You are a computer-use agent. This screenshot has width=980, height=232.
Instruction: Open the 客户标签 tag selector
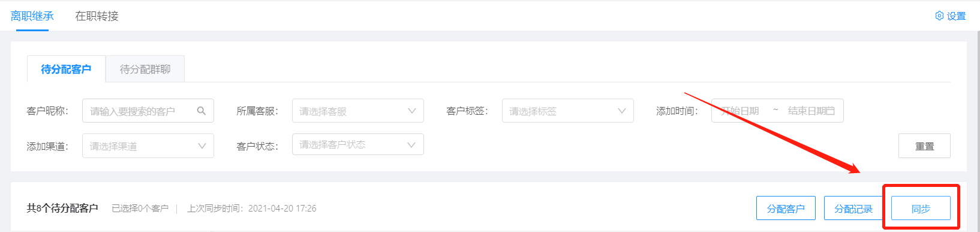click(x=567, y=111)
